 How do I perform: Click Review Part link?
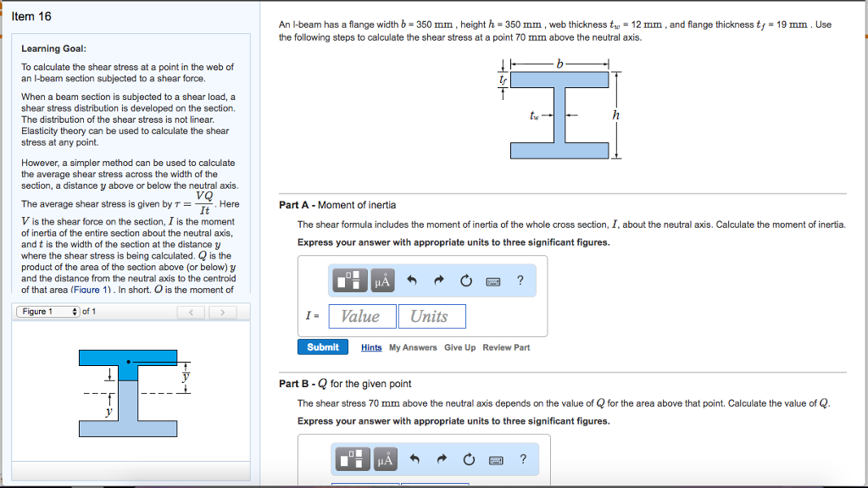click(506, 347)
